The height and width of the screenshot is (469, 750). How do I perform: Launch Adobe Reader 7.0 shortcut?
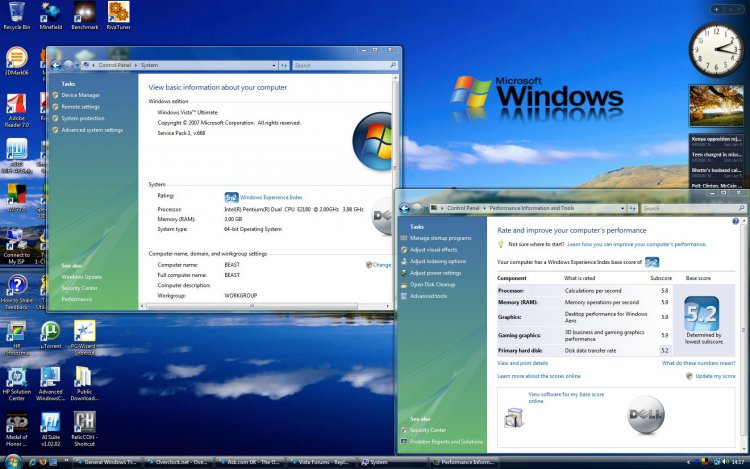click(x=17, y=110)
